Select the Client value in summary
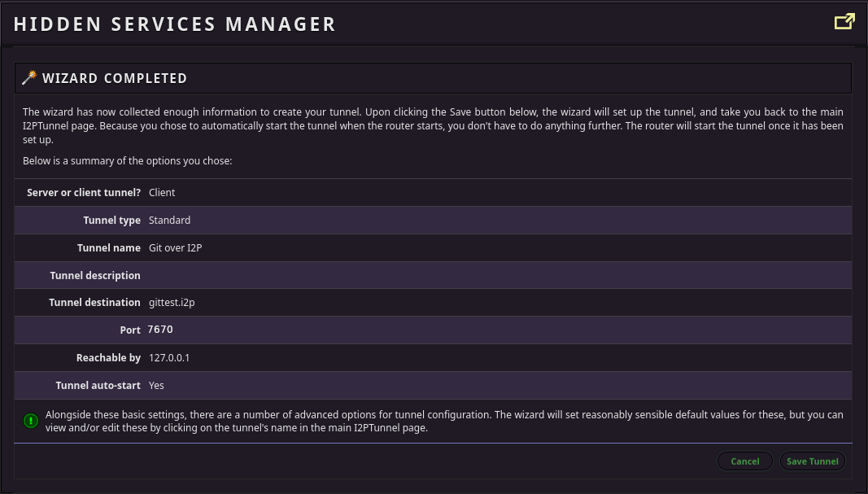 point(162,193)
